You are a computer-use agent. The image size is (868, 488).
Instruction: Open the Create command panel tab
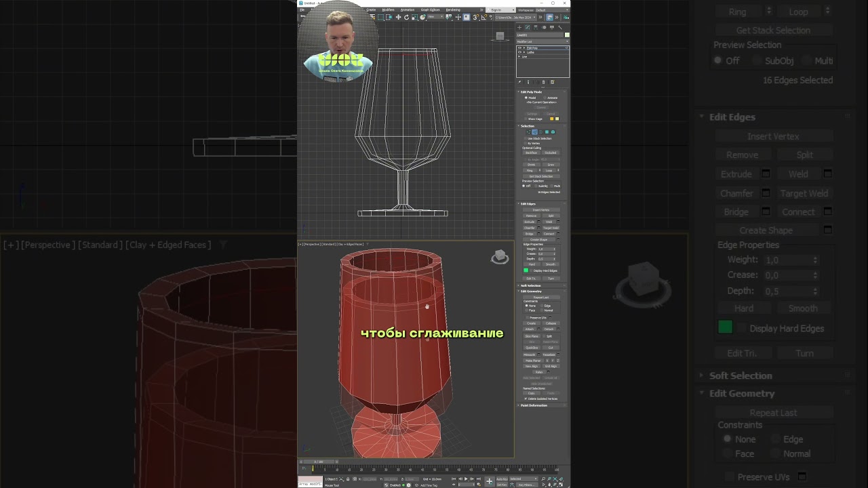click(x=519, y=27)
